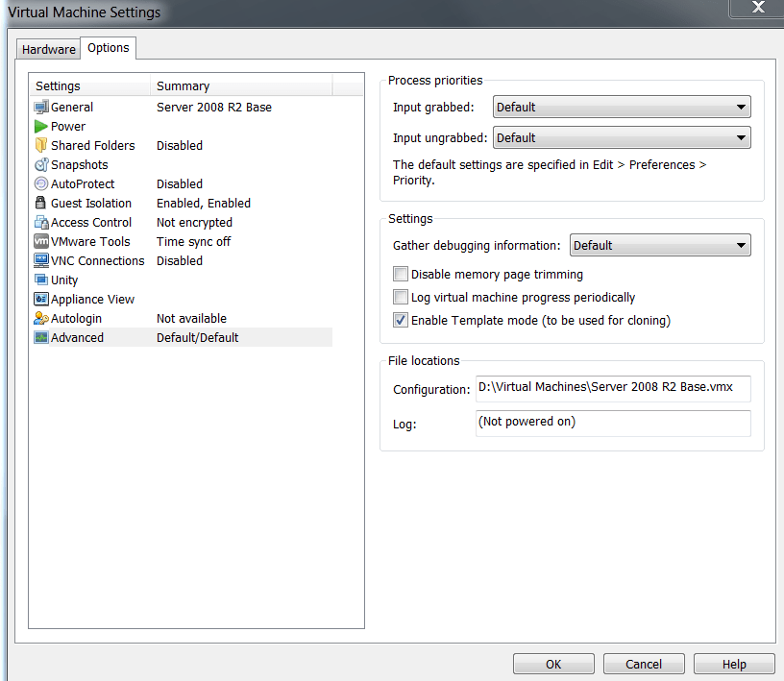
Task: Click the Log file location field
Action: pos(613,424)
